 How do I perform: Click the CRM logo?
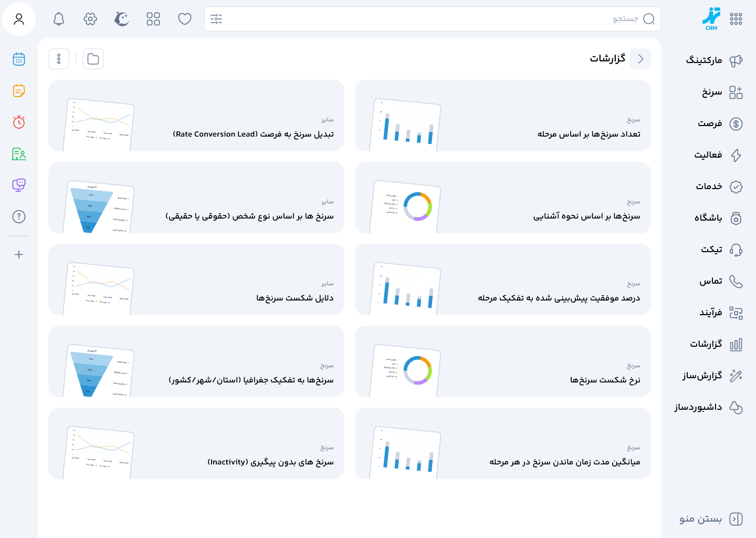click(711, 19)
